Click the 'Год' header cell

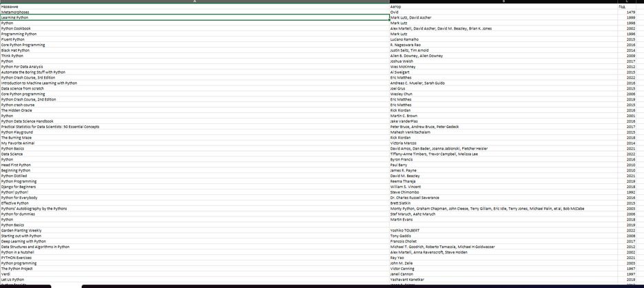pyautogui.click(x=627, y=7)
